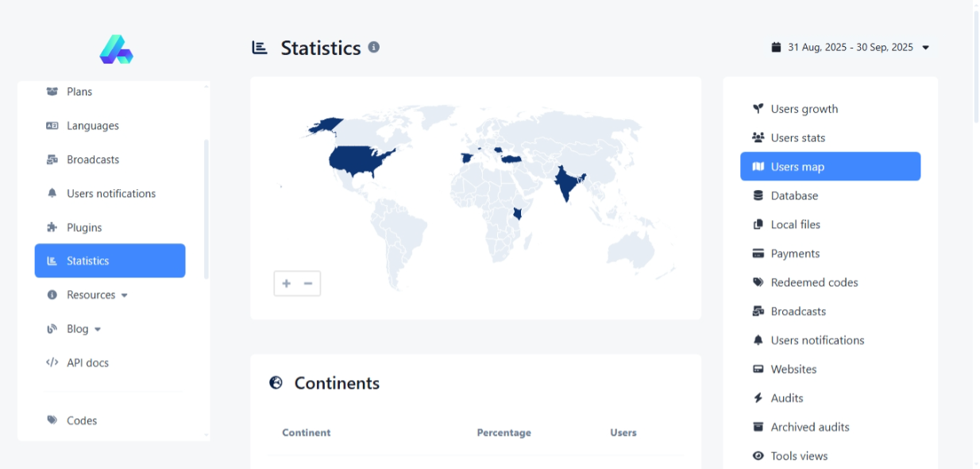The height and width of the screenshot is (469, 980).
Task: Click the info icon beside Statistics title
Action: pyautogui.click(x=374, y=47)
